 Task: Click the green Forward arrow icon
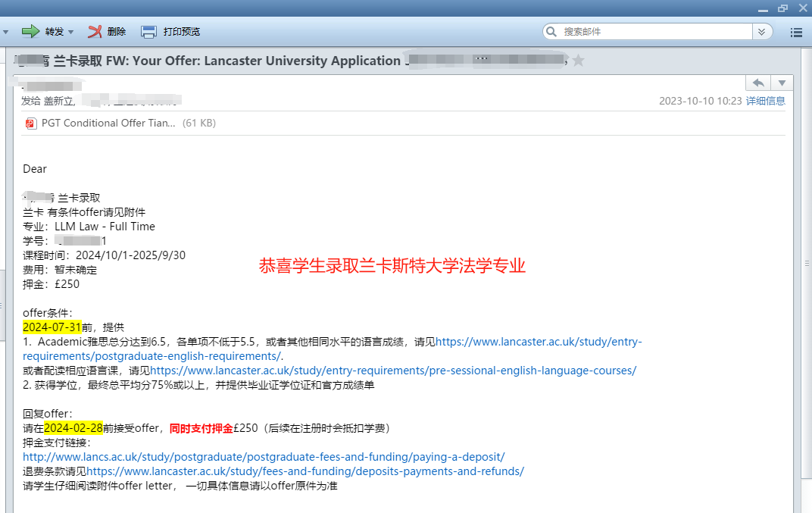30,31
